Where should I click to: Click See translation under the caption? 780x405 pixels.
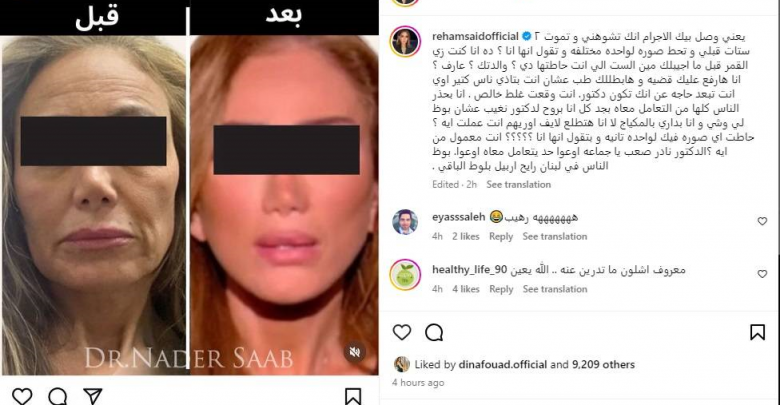click(518, 185)
